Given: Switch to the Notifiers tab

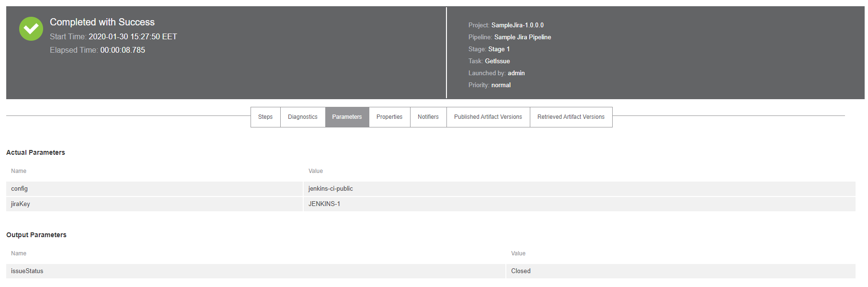Looking at the screenshot, I should pyautogui.click(x=428, y=117).
